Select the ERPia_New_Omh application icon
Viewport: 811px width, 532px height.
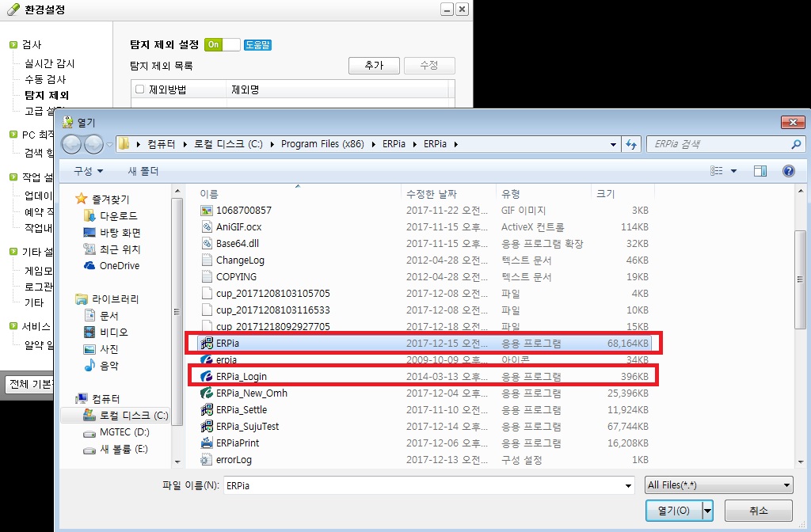point(207,393)
